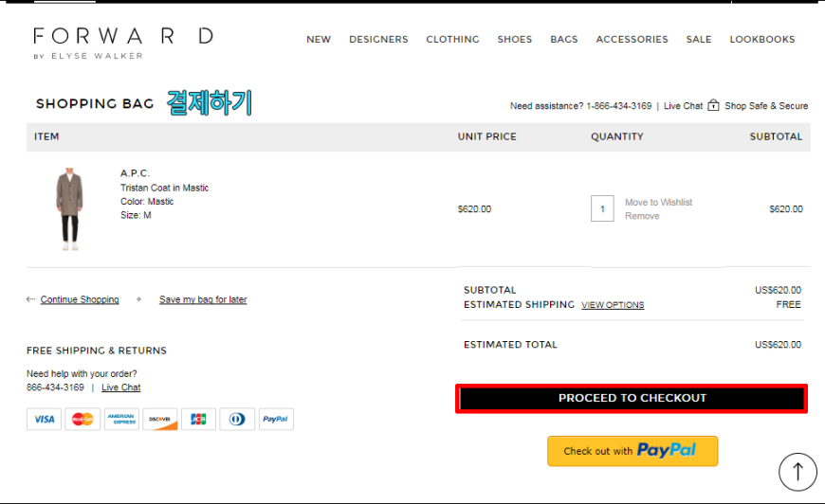
Task: Click the unit price $620.00
Action: 474,209
